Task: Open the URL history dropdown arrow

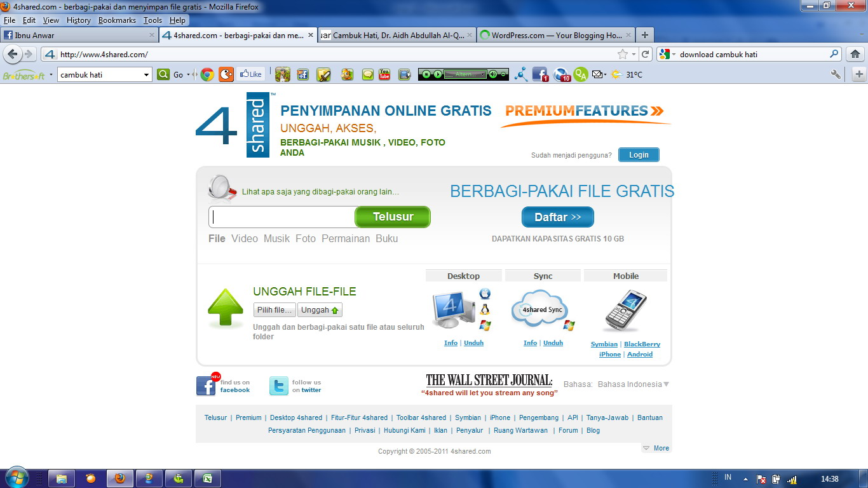Action: click(x=634, y=54)
